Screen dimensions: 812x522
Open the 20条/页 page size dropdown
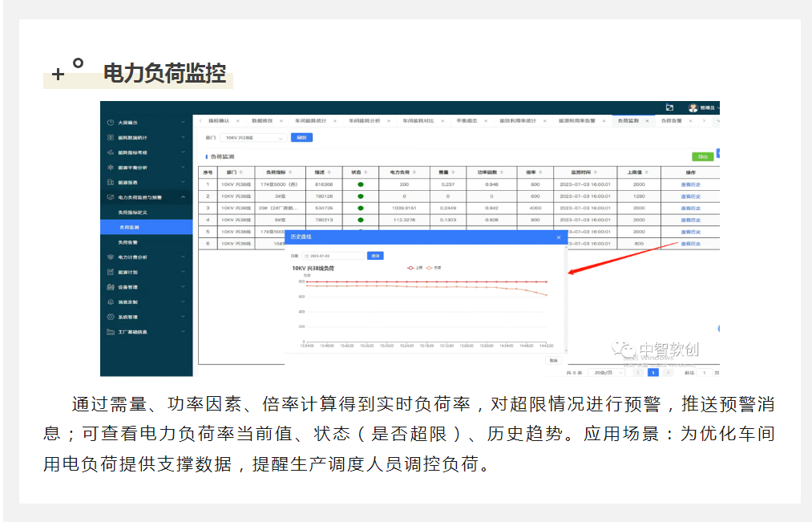[608, 373]
